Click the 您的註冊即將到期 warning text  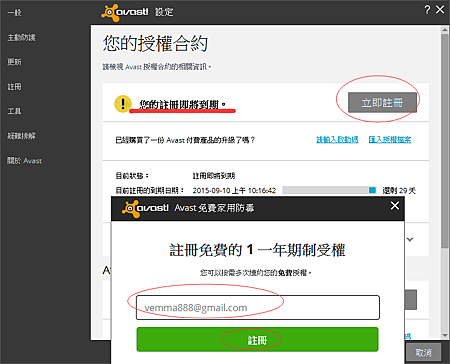(182, 104)
